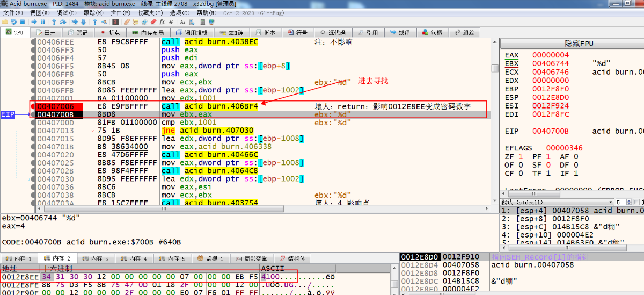Click the Run arrow toolbar icon
The image size is (644, 295).
pyautogui.click(x=34, y=22)
